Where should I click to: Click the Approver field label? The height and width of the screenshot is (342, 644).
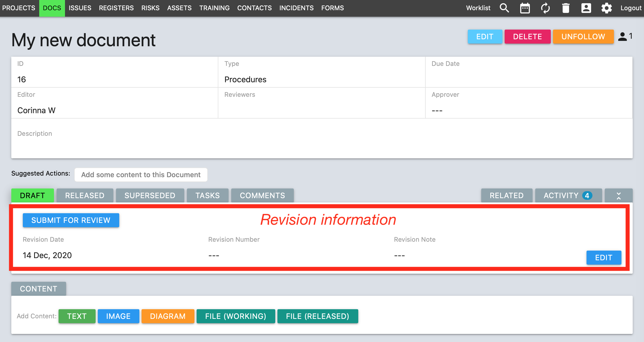click(x=445, y=95)
